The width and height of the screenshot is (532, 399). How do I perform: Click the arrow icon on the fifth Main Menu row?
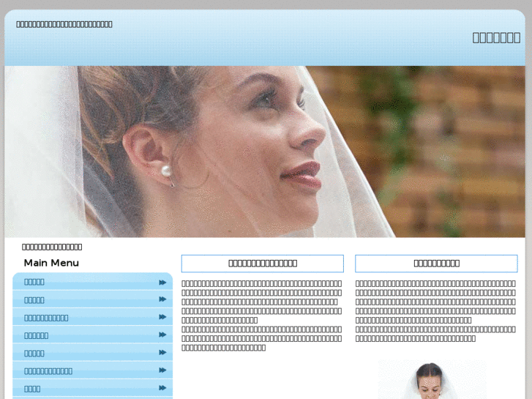(162, 352)
